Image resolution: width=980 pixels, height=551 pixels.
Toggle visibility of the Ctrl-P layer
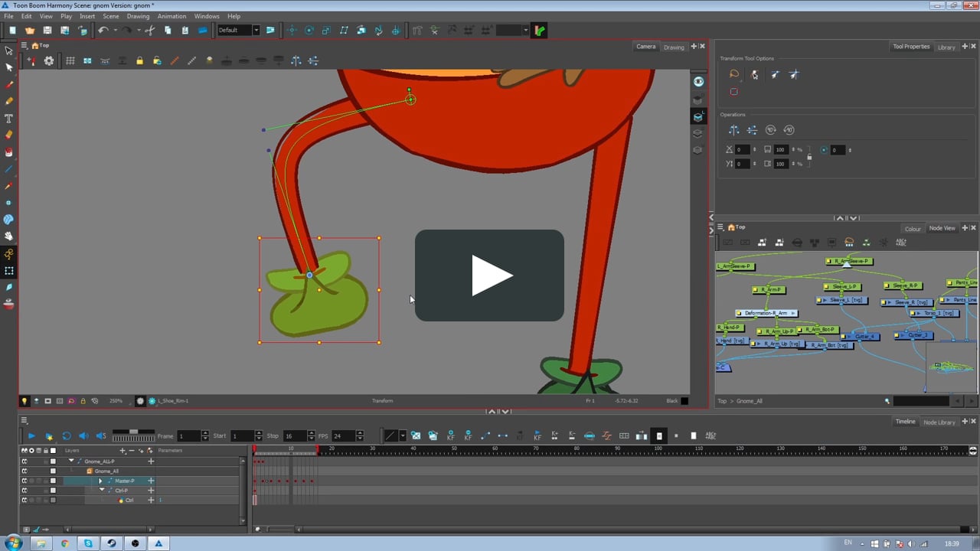(x=24, y=491)
